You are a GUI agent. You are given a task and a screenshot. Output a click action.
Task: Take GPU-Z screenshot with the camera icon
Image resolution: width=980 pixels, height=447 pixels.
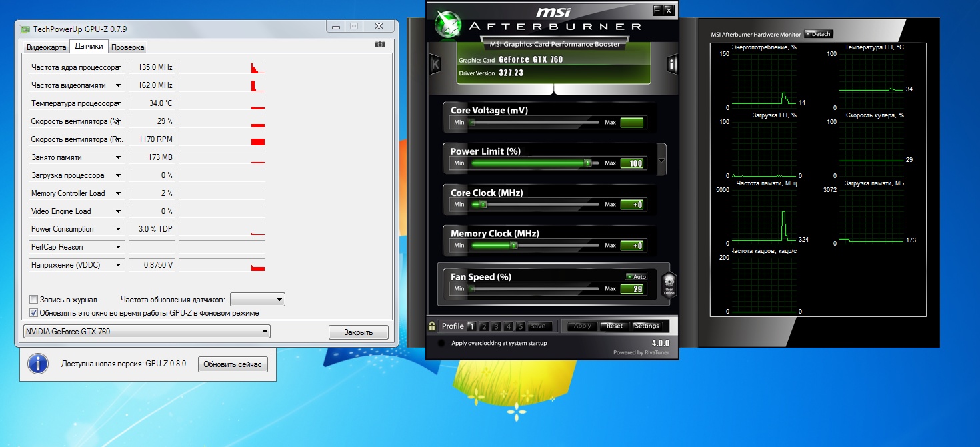[380, 45]
